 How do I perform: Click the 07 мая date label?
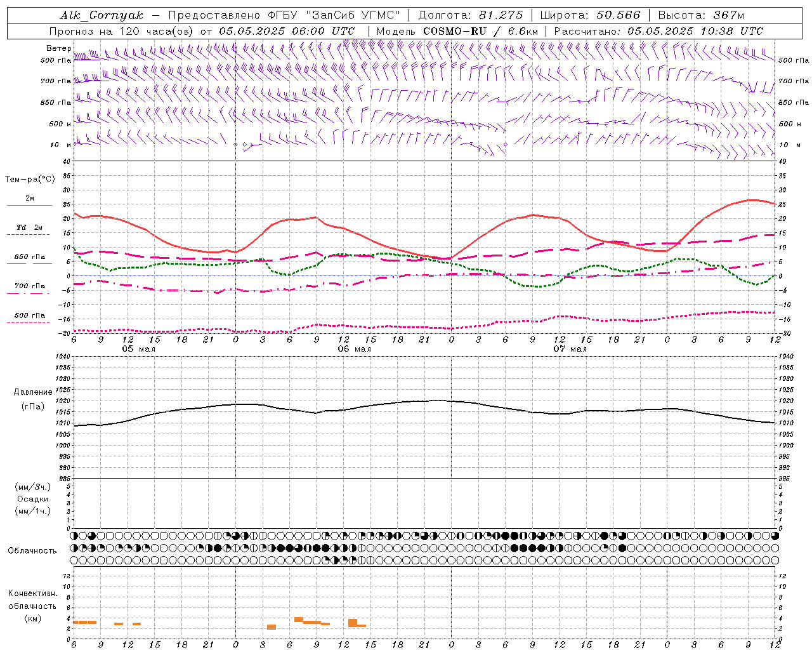coord(570,349)
